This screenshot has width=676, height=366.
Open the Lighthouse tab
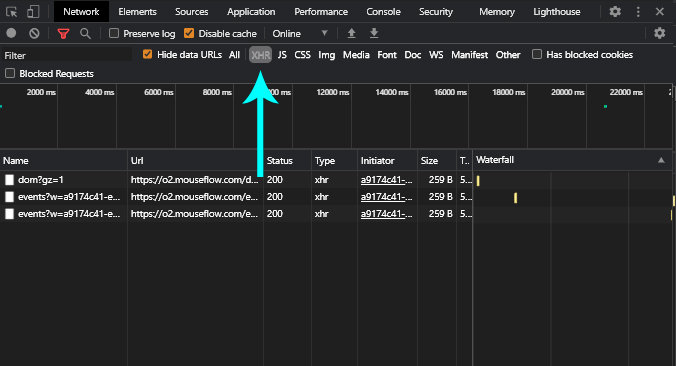tap(557, 12)
